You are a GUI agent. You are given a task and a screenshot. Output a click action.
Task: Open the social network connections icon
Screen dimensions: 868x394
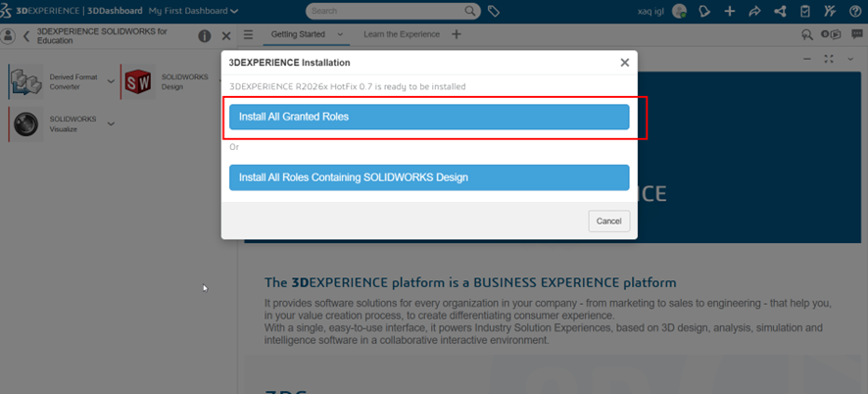click(780, 12)
